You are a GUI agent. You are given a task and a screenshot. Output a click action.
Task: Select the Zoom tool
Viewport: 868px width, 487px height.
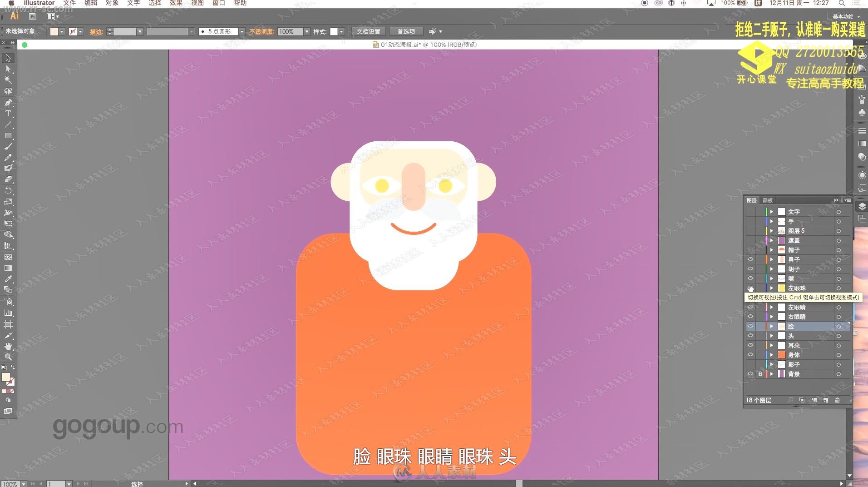[x=8, y=357]
